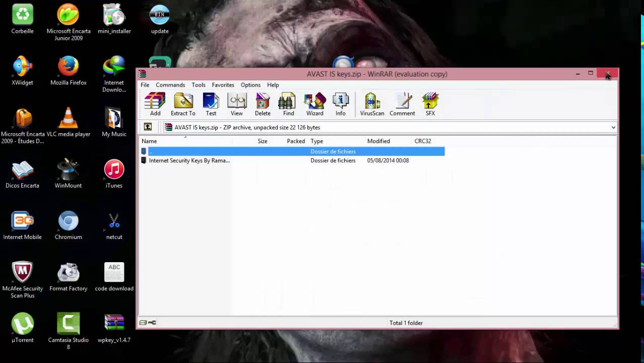The width and height of the screenshot is (644, 363).
Task: Go up one level with the folder-up icon
Action: [148, 127]
